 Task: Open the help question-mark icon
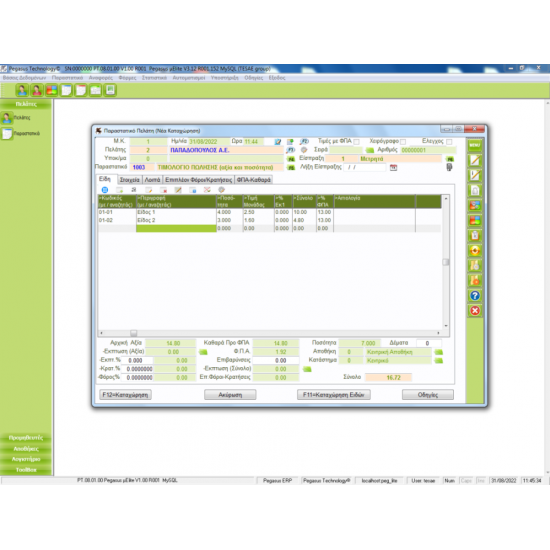[475, 295]
